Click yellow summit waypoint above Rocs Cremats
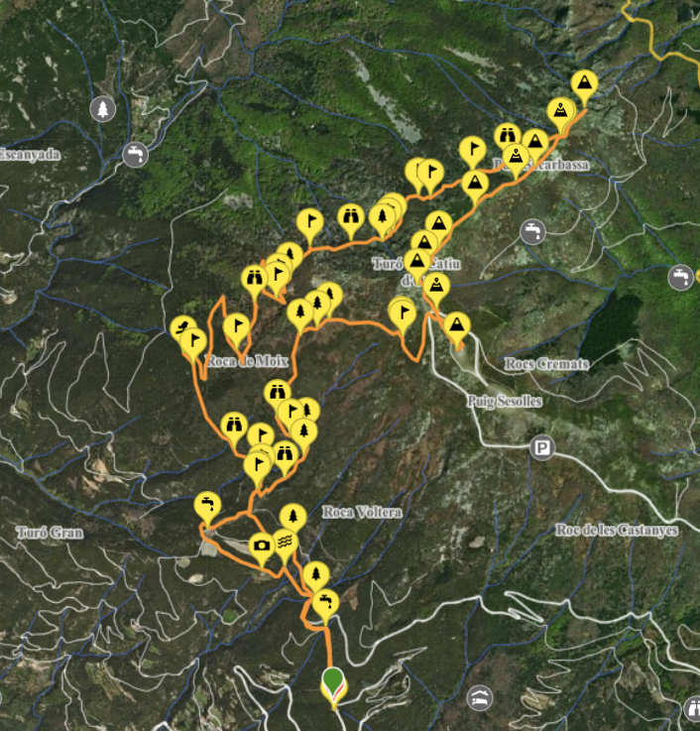The height and width of the screenshot is (731, 700). coord(457,327)
